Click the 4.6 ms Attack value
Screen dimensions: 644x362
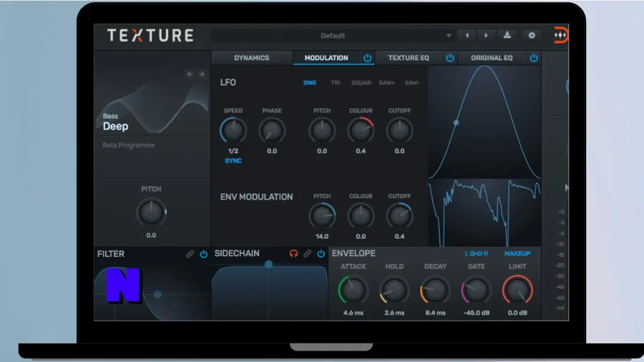coord(353,313)
